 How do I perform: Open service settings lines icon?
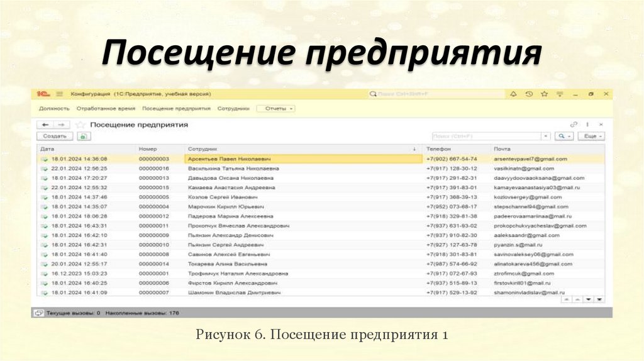[559, 94]
